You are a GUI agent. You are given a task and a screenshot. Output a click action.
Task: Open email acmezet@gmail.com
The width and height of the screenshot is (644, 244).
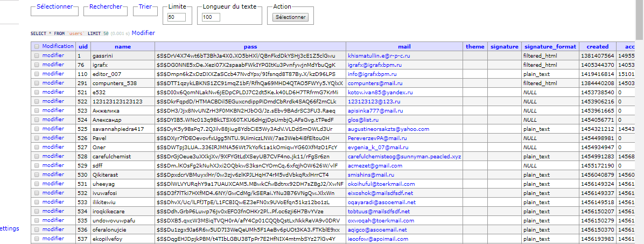(x=375, y=165)
